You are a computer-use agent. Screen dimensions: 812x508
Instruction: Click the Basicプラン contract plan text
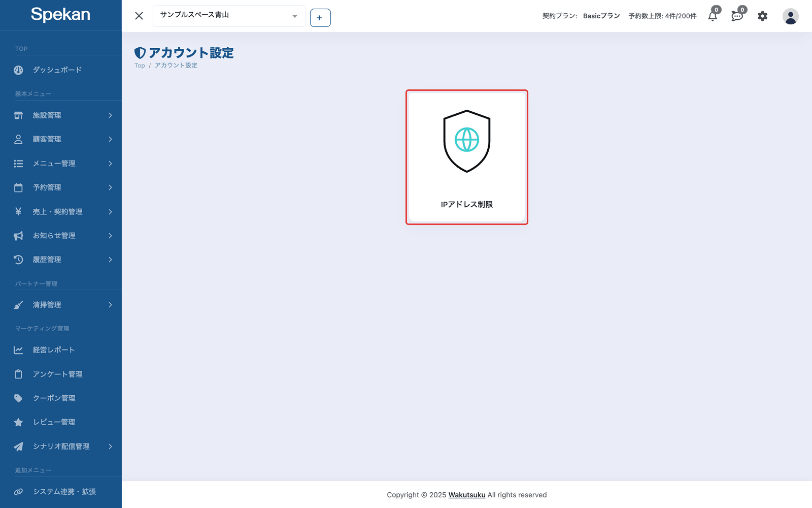pos(601,16)
